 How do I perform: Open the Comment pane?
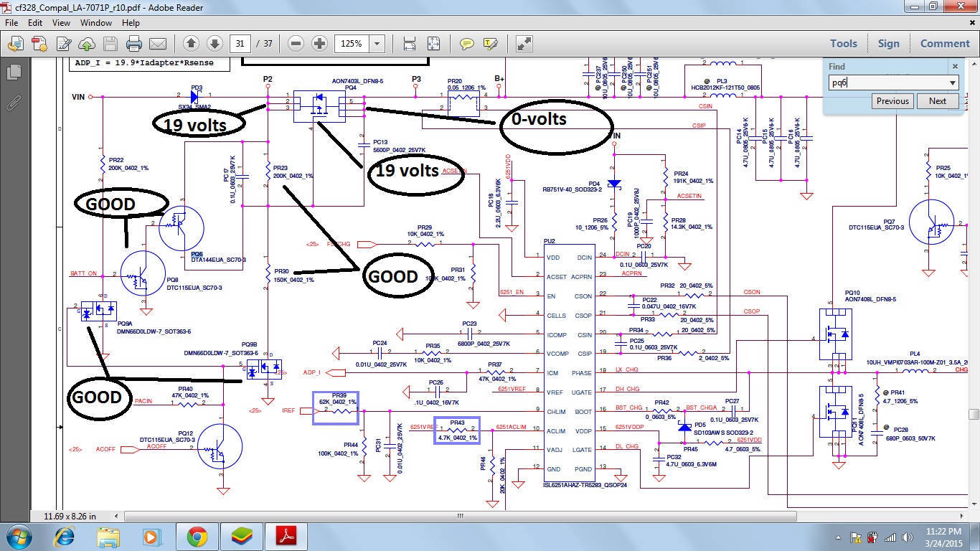[944, 44]
